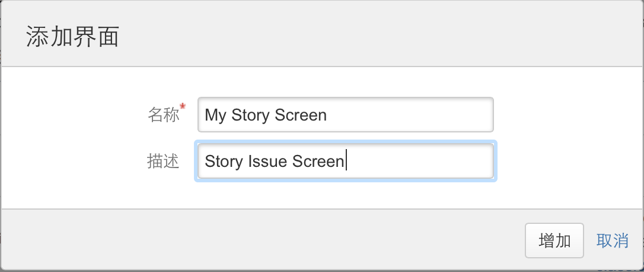The image size is (644, 272).
Task: Click the word "My" in name field
Action: pyautogui.click(x=215, y=115)
